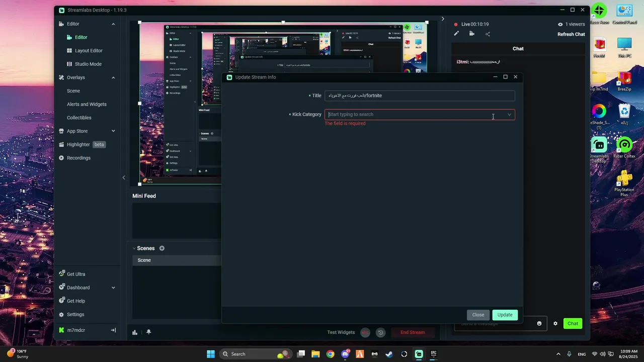Collapse the Editor sidebar section

click(x=113, y=24)
